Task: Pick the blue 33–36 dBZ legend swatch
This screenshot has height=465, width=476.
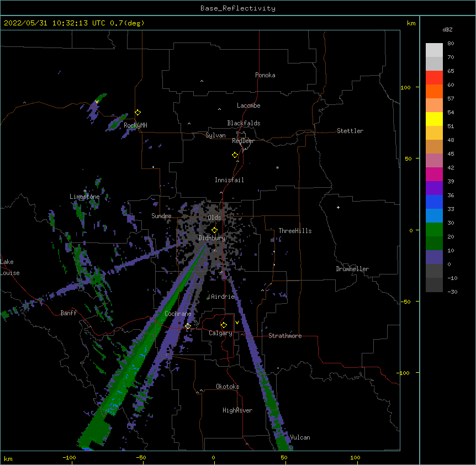Action: pyautogui.click(x=434, y=202)
